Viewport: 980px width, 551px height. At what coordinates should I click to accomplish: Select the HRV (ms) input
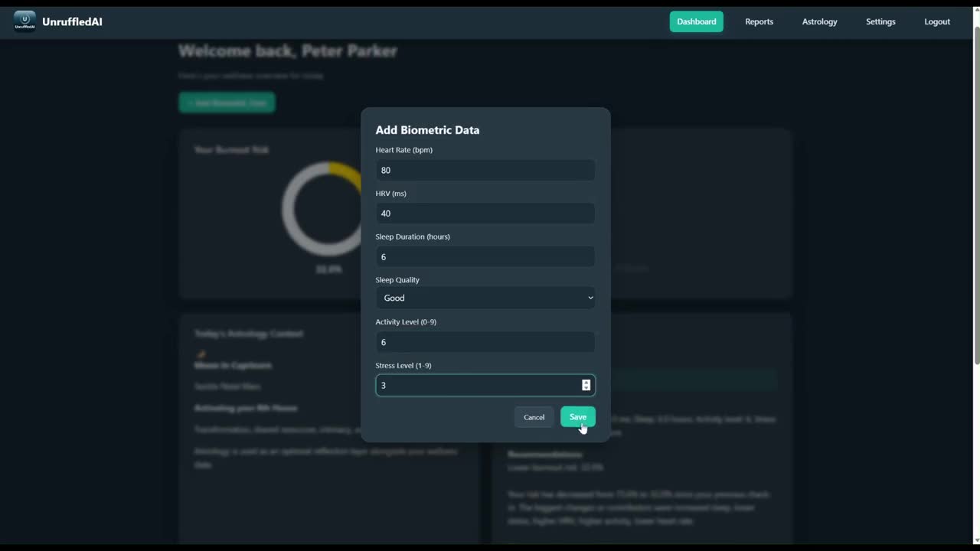485,214
